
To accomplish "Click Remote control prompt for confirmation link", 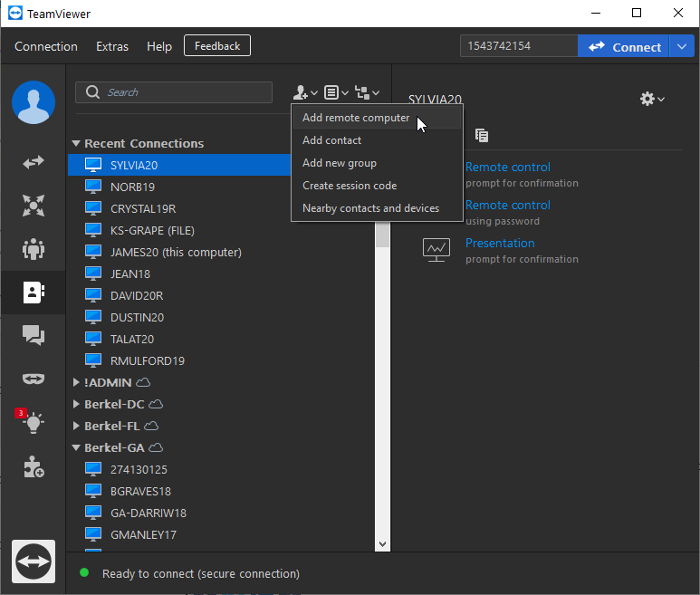I will pyautogui.click(x=508, y=167).
